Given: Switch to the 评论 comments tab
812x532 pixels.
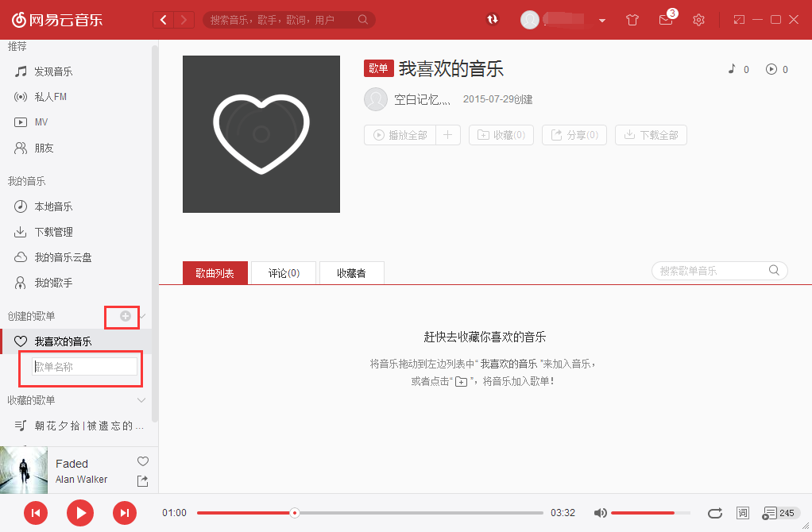Looking at the screenshot, I should [283, 272].
